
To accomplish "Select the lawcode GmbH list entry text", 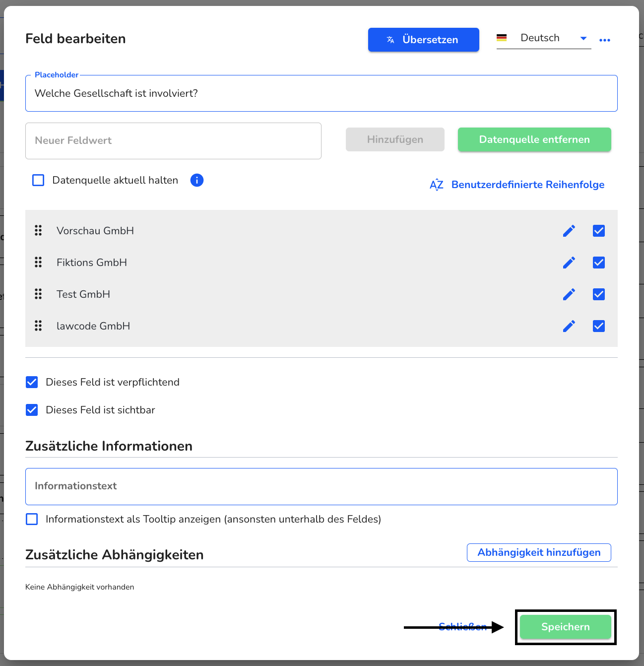I will click(x=93, y=326).
